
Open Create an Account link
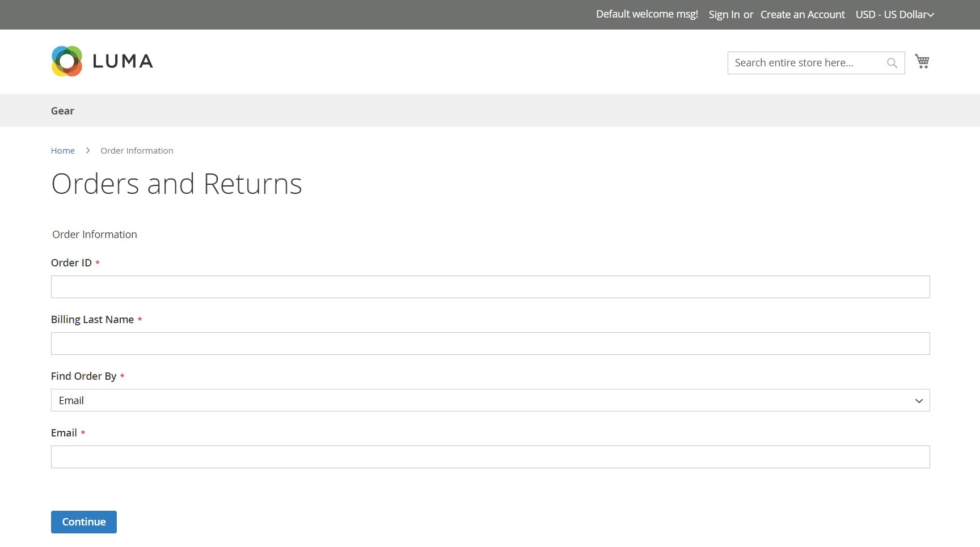point(802,15)
